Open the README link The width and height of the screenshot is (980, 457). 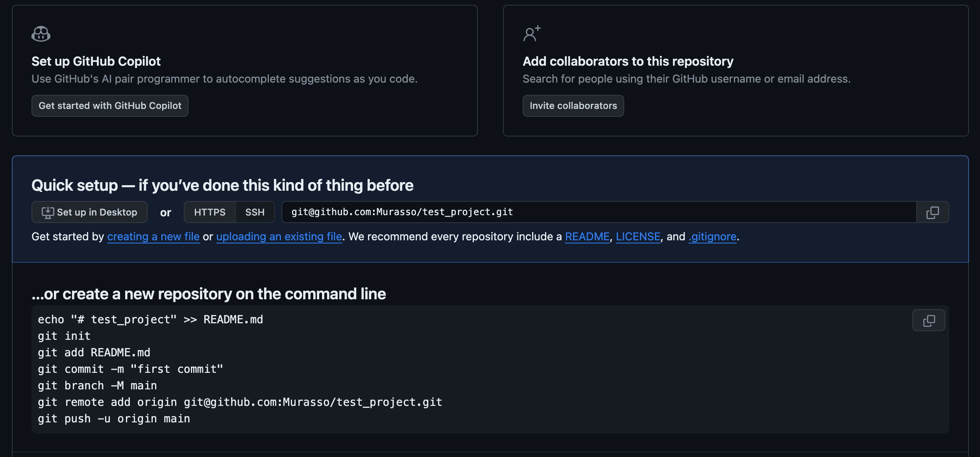(x=587, y=237)
